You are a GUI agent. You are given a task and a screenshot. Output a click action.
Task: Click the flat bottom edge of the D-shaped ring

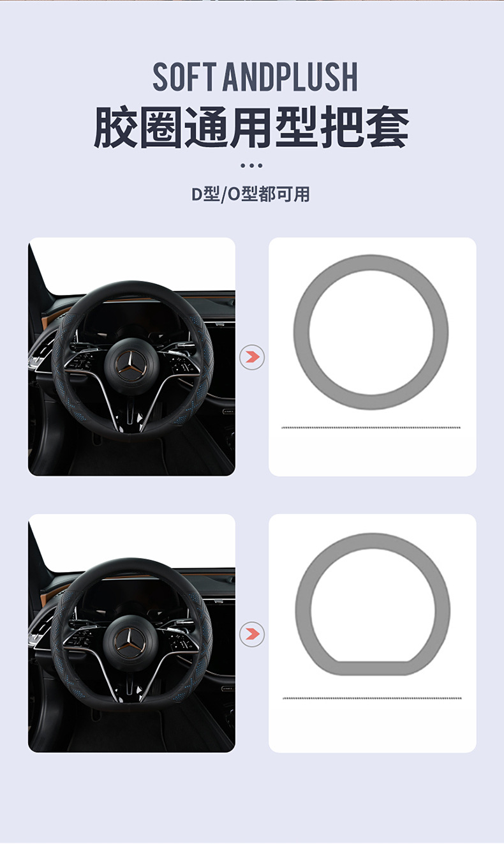pyautogui.click(x=373, y=668)
